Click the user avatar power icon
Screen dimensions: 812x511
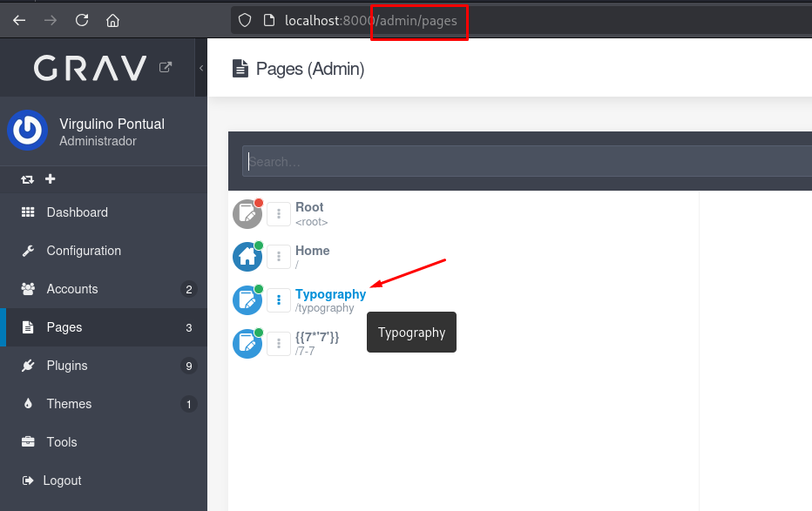28,131
